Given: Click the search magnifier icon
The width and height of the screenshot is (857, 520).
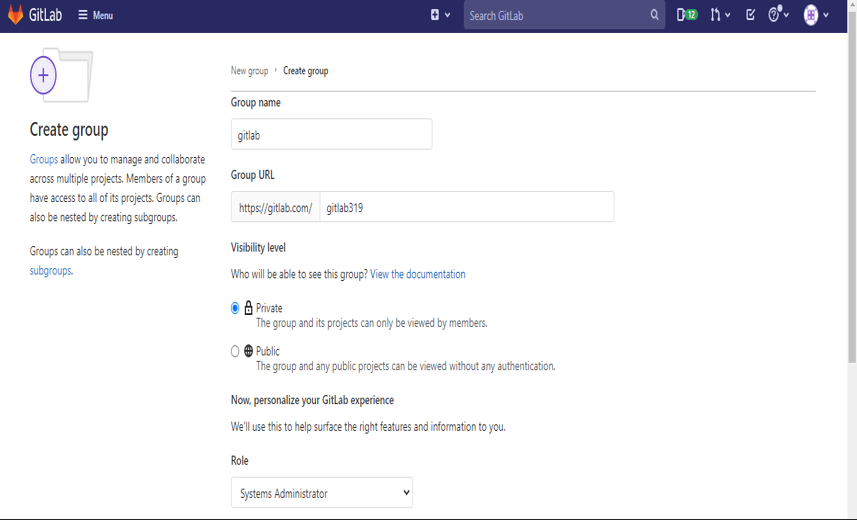Looking at the screenshot, I should 654,15.
